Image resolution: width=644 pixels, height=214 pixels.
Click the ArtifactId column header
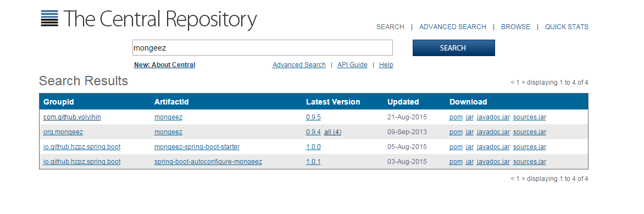tap(171, 102)
